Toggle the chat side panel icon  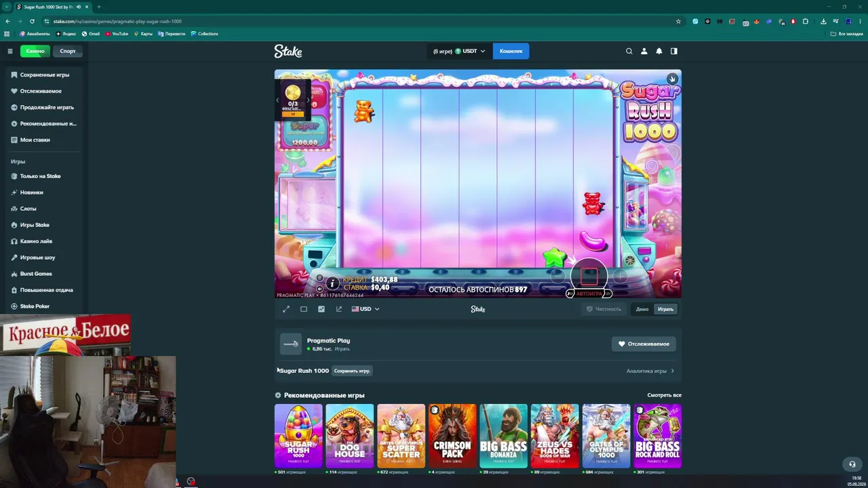pyautogui.click(x=674, y=51)
